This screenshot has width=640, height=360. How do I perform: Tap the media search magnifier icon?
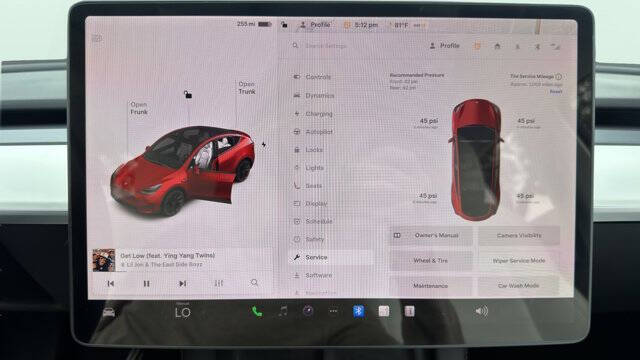point(254,282)
